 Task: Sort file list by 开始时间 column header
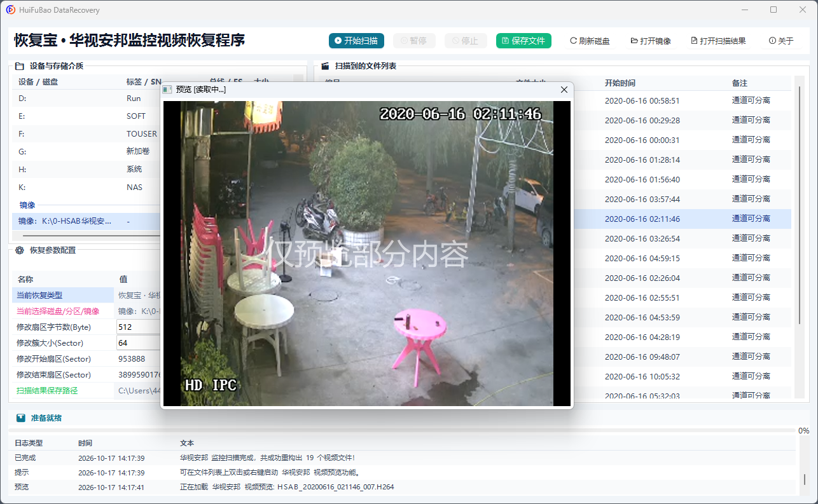point(620,83)
